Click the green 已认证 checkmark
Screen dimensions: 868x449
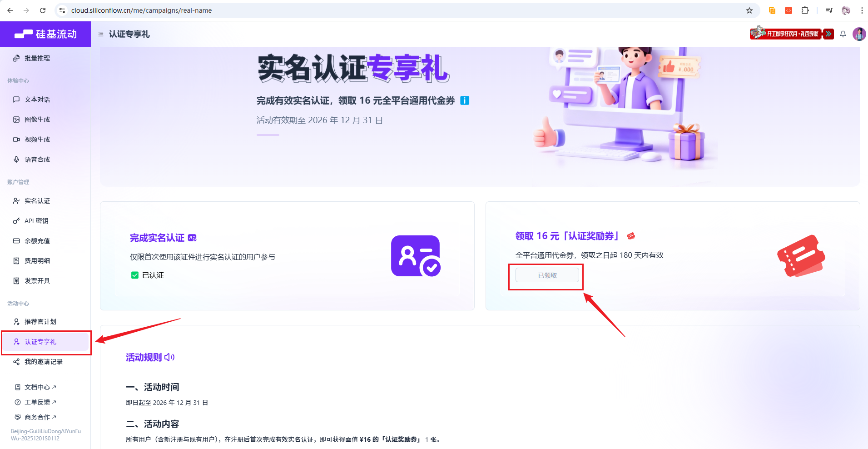point(134,274)
